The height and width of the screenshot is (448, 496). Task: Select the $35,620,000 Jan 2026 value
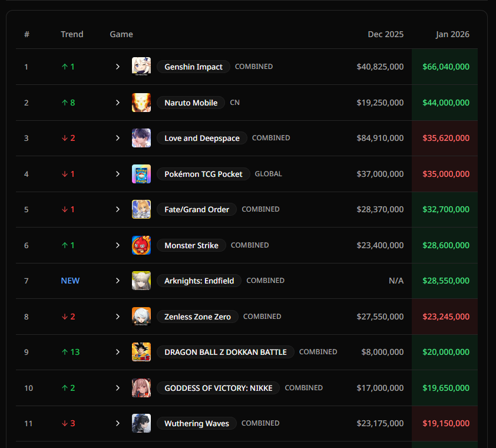coord(446,138)
